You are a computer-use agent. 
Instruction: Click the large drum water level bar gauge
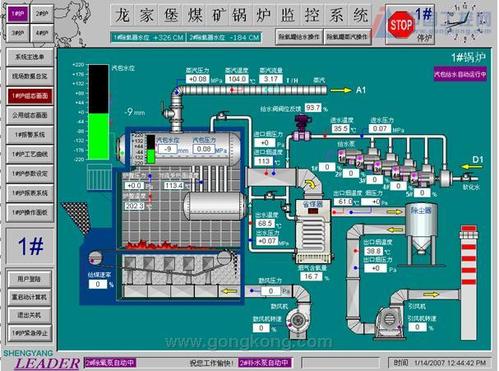click(98, 112)
